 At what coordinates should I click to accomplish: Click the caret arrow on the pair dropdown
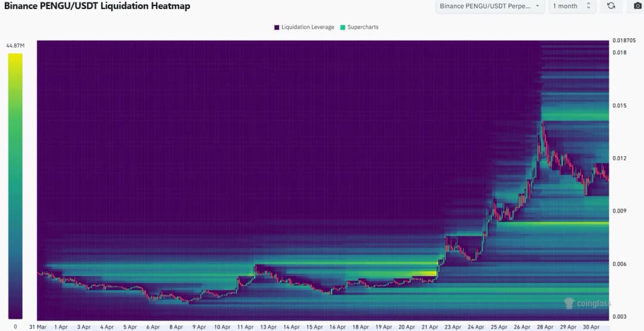pyautogui.click(x=537, y=6)
